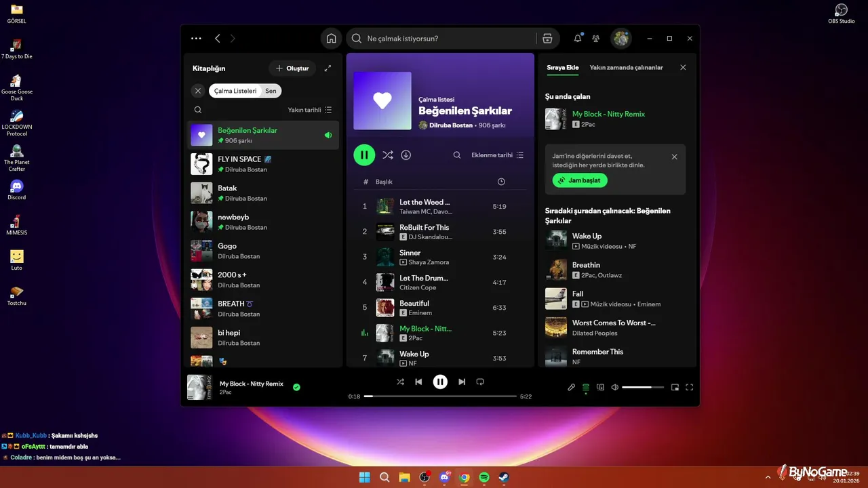The image size is (868, 488).
Task: Open the BREATH playlist
Action: pos(263,308)
